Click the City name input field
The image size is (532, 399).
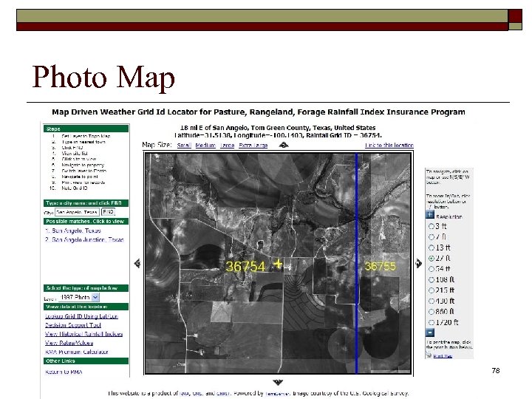[x=77, y=212]
